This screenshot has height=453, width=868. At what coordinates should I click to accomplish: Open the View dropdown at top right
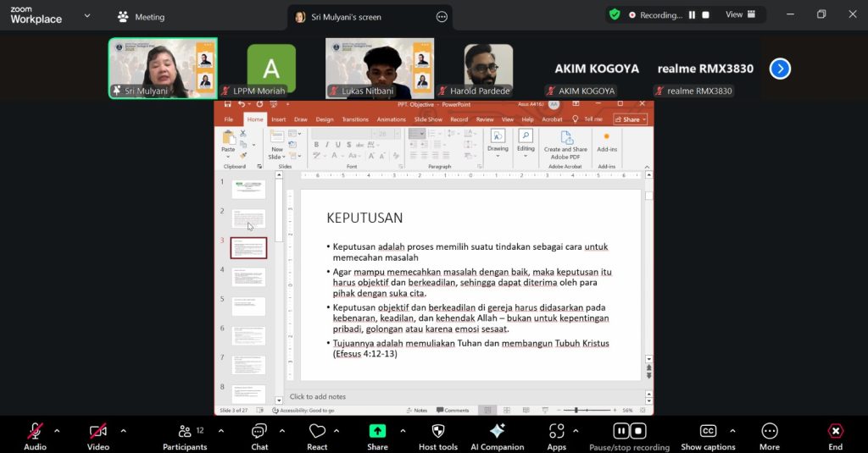[740, 15]
